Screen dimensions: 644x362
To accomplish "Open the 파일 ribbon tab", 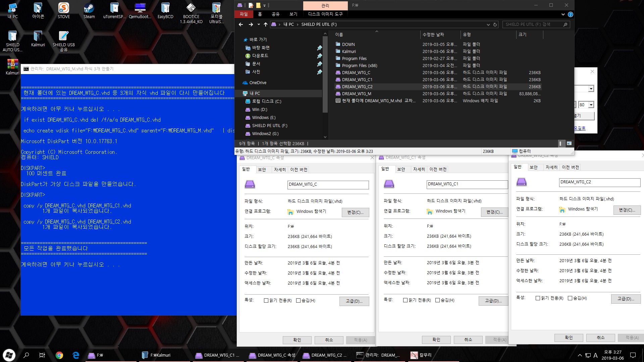I will (244, 14).
